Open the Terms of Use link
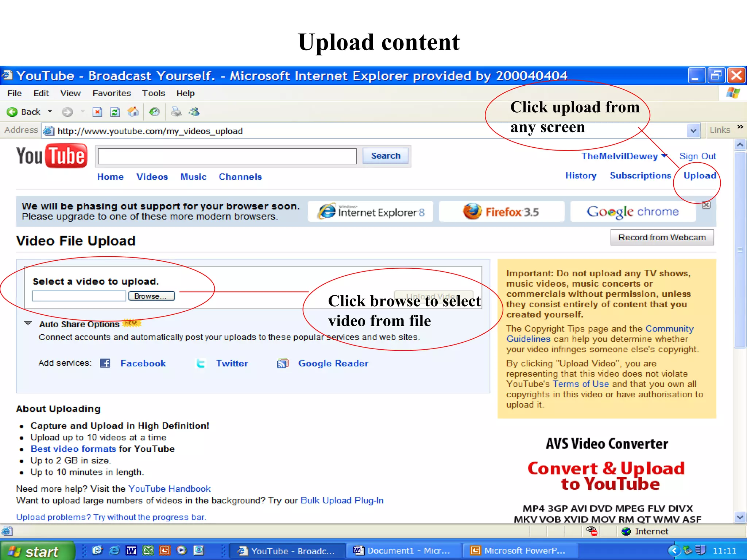The image size is (747, 560). coord(581,384)
